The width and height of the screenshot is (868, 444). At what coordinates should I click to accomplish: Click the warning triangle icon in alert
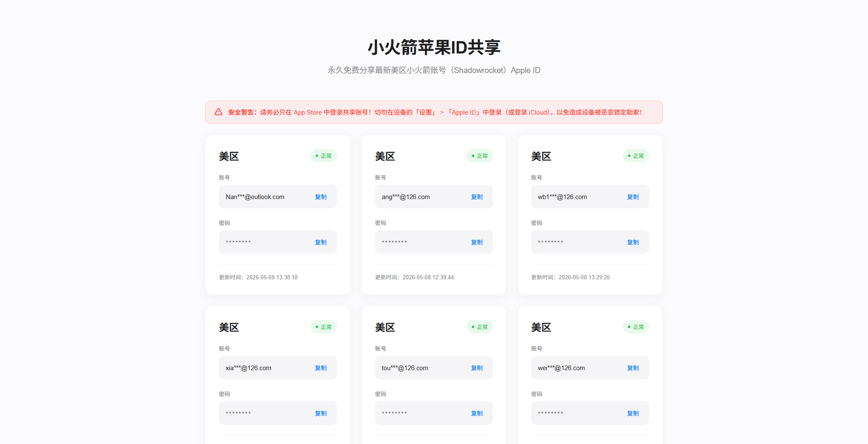click(218, 112)
